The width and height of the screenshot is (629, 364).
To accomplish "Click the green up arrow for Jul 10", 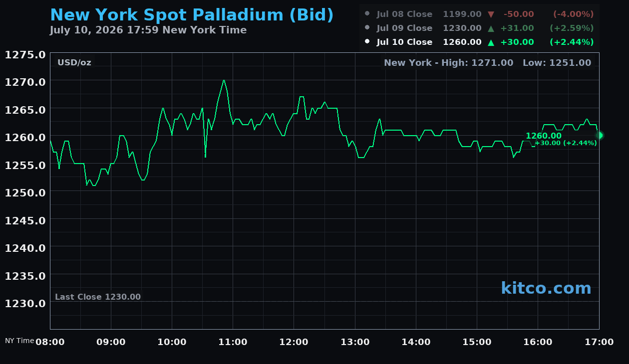I will pyautogui.click(x=491, y=42).
